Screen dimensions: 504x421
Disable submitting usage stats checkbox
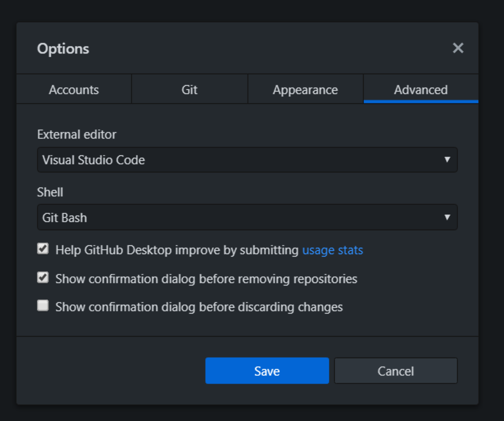[43, 248]
